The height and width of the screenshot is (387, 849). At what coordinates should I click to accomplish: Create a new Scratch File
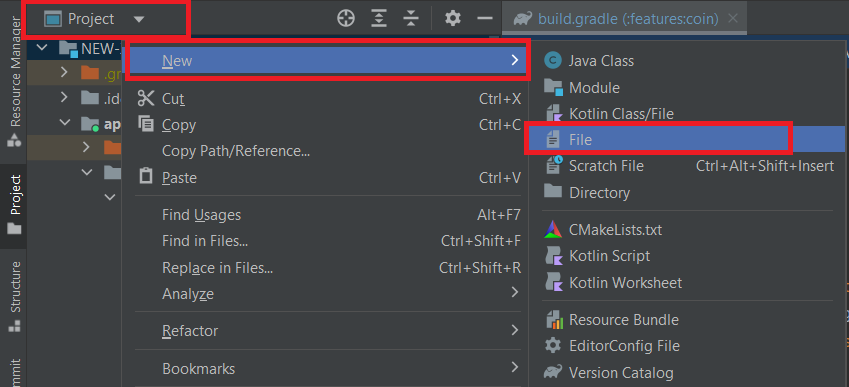click(687, 166)
